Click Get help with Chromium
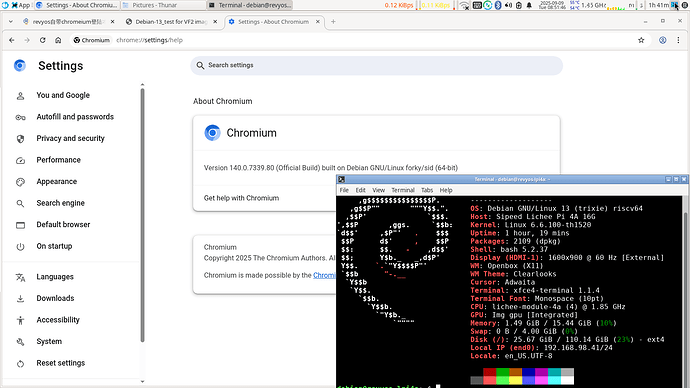 241,198
